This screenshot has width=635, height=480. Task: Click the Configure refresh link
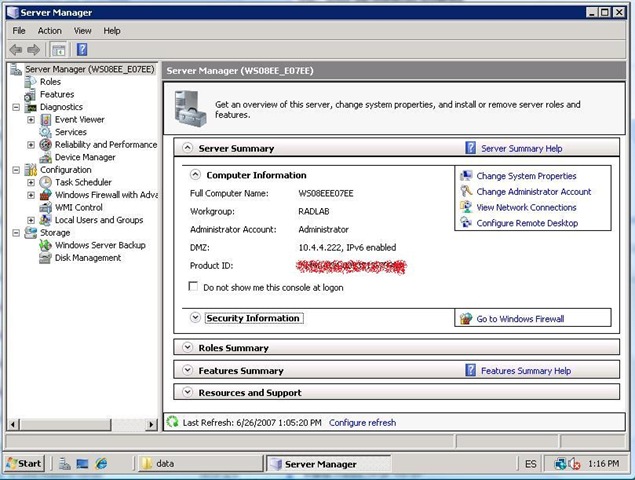pos(362,423)
